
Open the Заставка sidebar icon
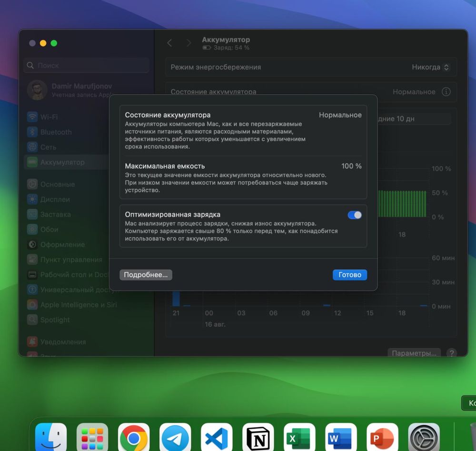(x=32, y=214)
